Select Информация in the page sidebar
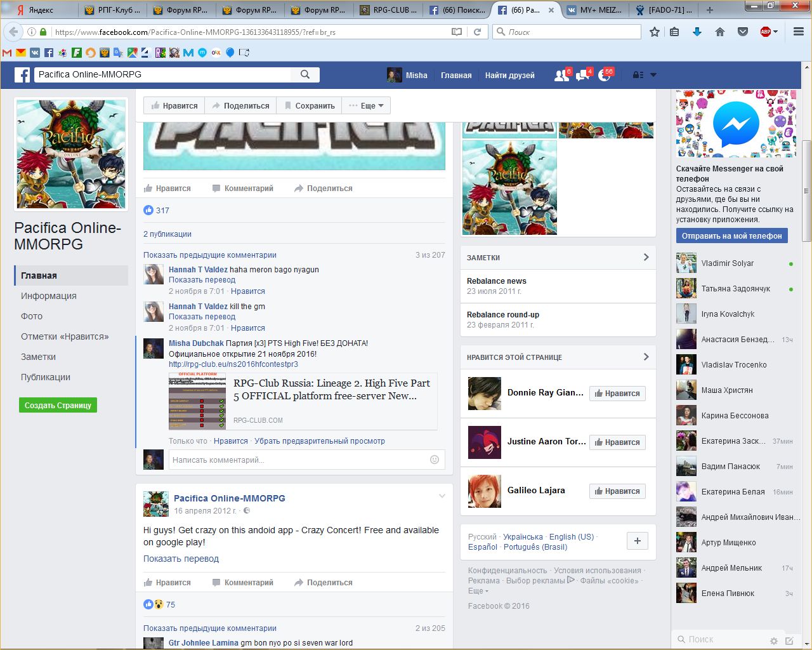 tap(49, 296)
